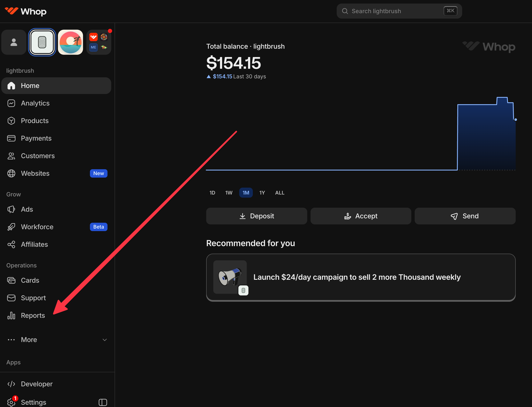Image resolution: width=532 pixels, height=407 pixels.
Task: Click the Affiliates share icon
Action: (11, 244)
